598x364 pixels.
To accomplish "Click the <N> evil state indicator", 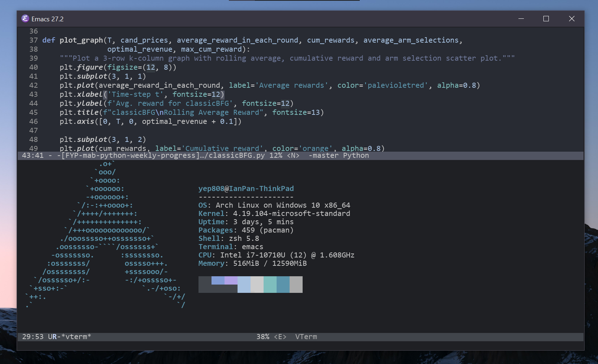I will 293,156.
